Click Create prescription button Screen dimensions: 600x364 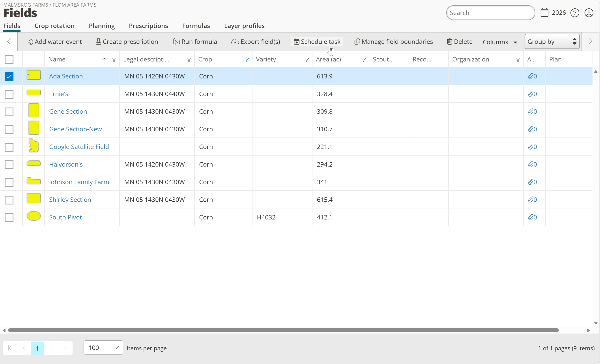click(127, 42)
